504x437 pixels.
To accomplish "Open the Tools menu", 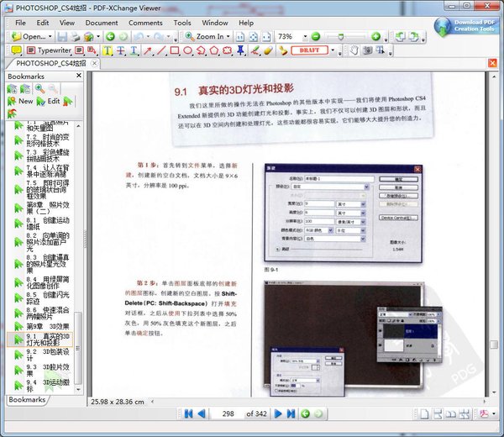I will [182, 23].
